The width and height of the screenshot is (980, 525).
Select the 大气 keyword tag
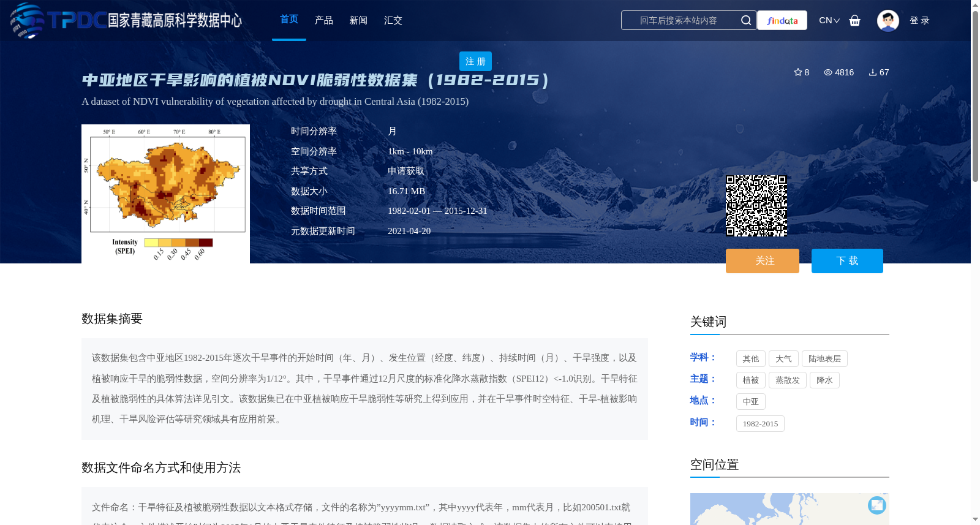783,359
